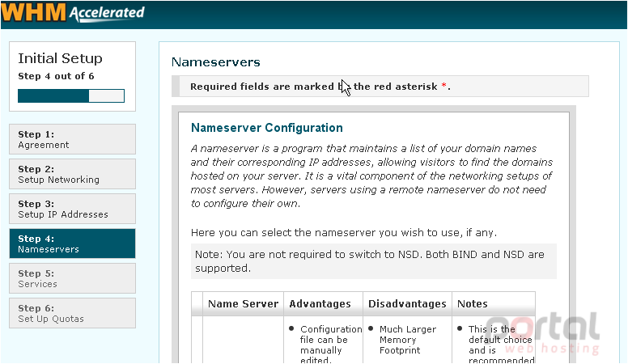
Task: Select Step 4: Nameservers
Action: [x=73, y=243]
